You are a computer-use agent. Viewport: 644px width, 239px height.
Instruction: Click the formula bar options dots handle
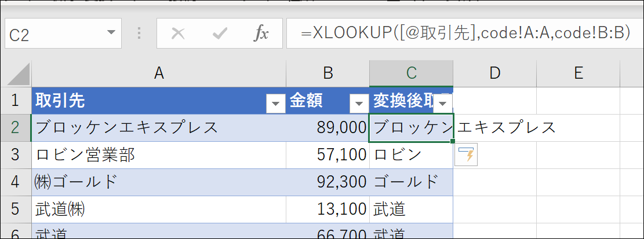[x=139, y=33]
